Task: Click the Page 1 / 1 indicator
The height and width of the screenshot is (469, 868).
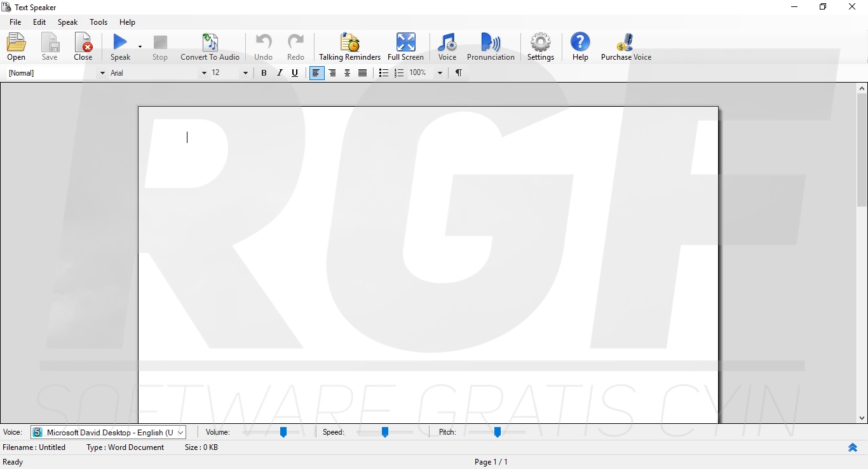Action: [491, 462]
